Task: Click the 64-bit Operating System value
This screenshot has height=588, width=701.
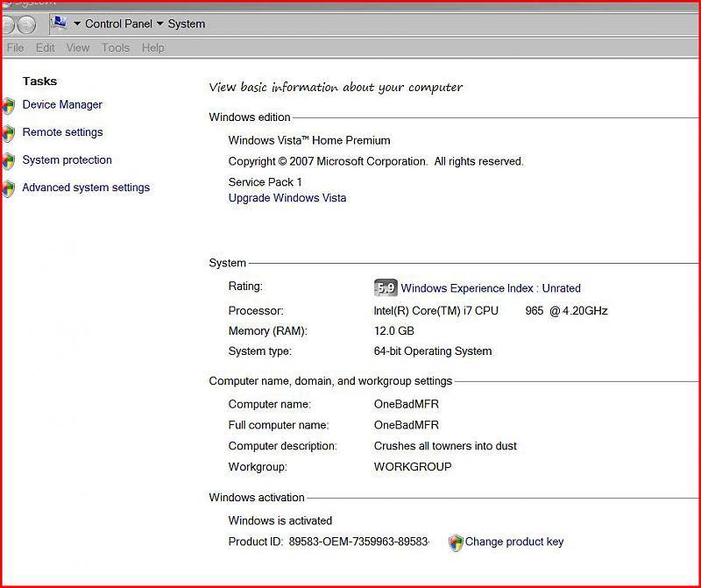Action: coord(433,351)
